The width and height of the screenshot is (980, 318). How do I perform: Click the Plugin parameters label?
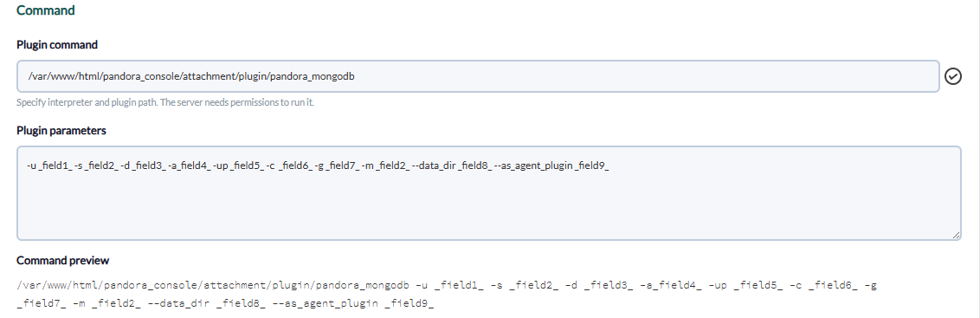pos(61,130)
